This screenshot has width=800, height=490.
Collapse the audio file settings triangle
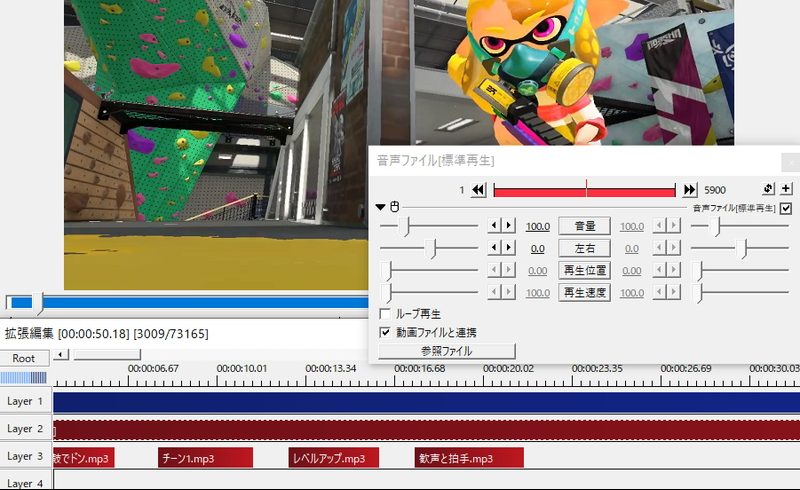pyautogui.click(x=380, y=207)
